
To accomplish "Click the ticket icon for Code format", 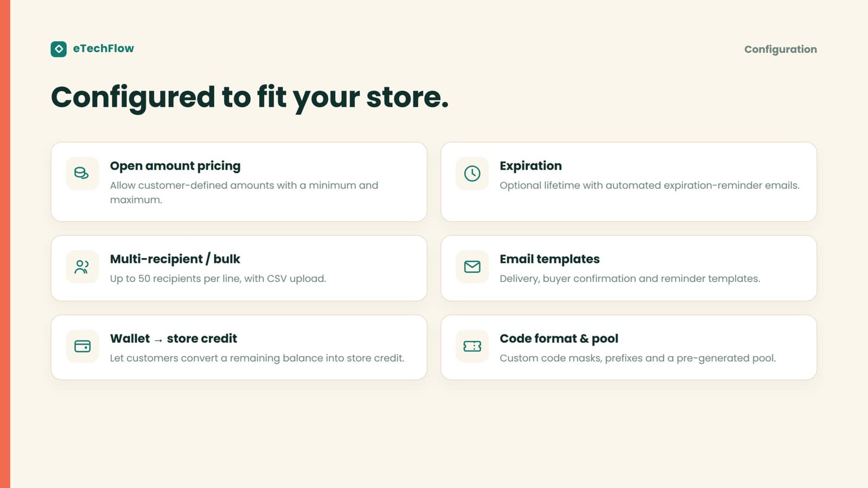I will (x=472, y=346).
